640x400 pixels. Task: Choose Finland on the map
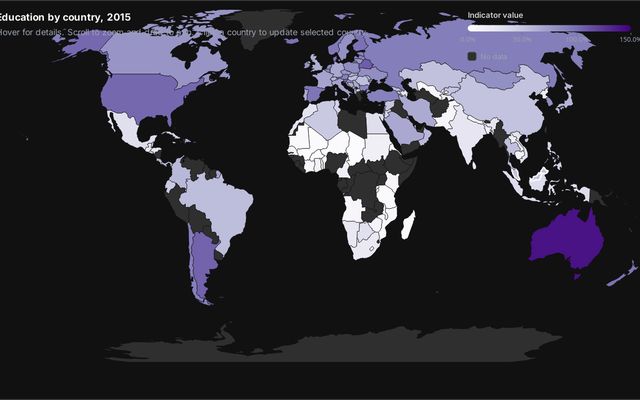tap(360, 44)
